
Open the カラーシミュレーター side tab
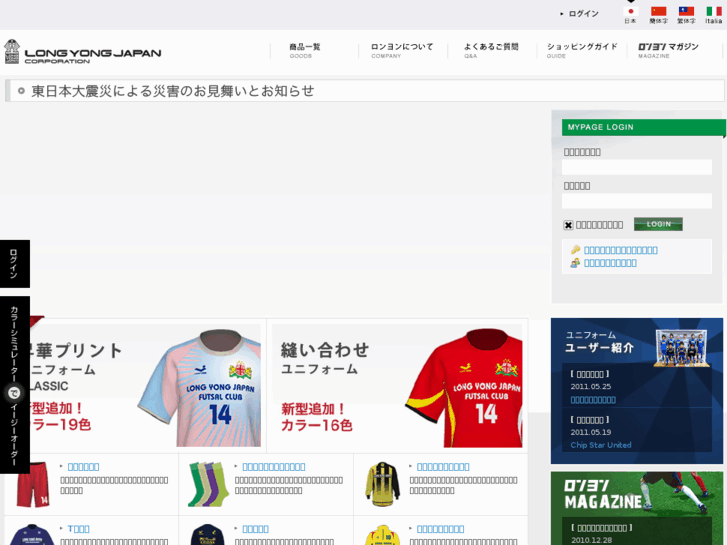pos(15,385)
